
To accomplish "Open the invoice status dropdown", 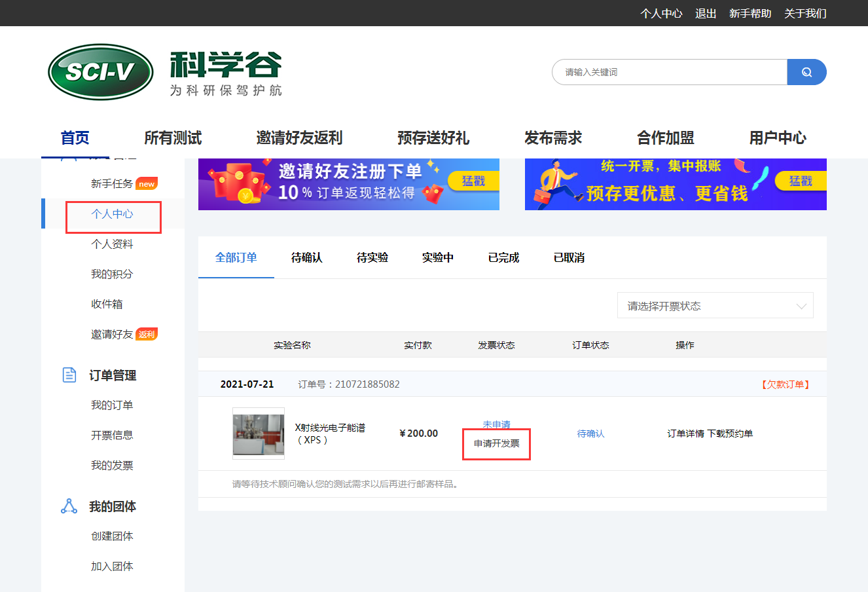I will tap(715, 306).
